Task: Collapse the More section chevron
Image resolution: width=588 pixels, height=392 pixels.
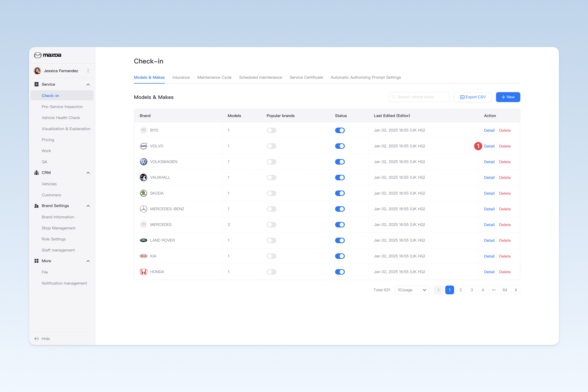Action: click(88, 261)
